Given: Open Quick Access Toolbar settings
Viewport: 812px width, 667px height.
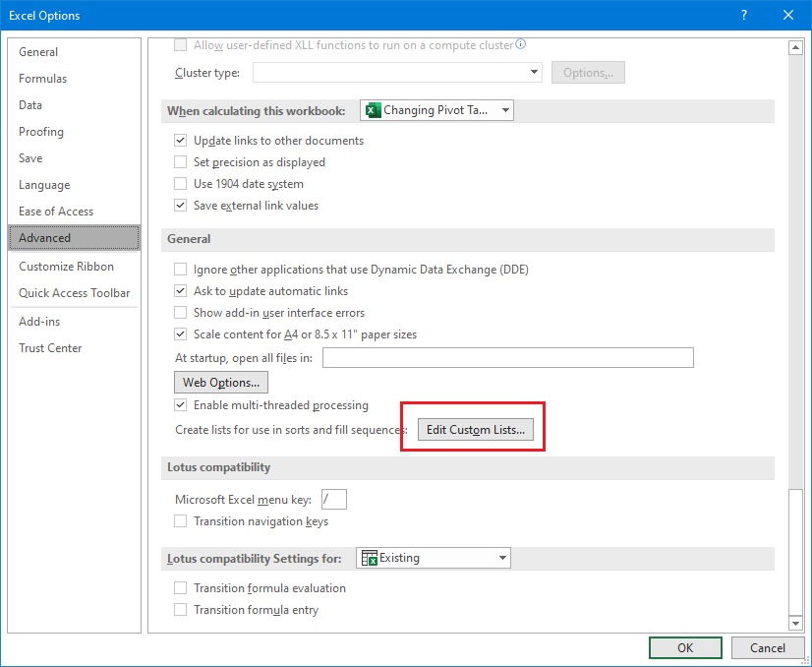Looking at the screenshot, I should (75, 293).
